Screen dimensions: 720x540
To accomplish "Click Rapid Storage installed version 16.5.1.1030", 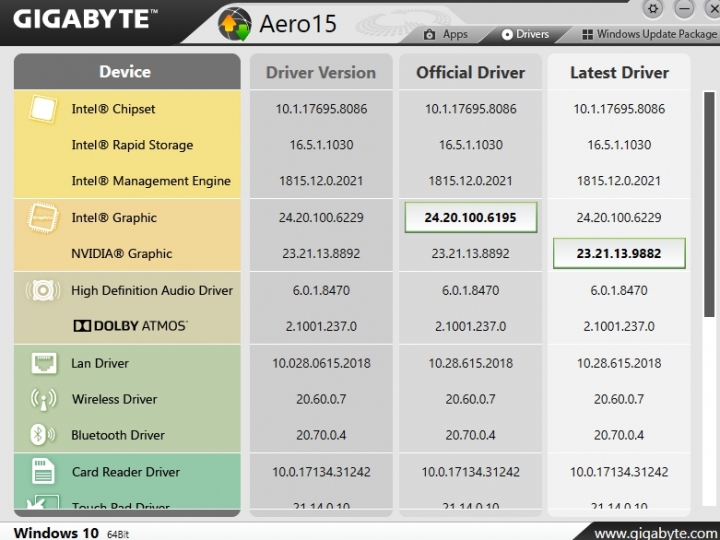I will pyautogui.click(x=321, y=145).
